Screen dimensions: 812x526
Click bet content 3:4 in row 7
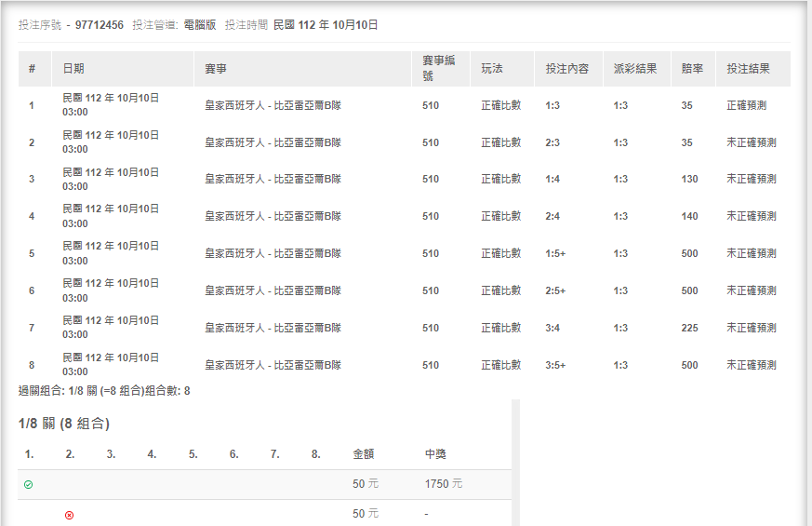[x=552, y=328]
